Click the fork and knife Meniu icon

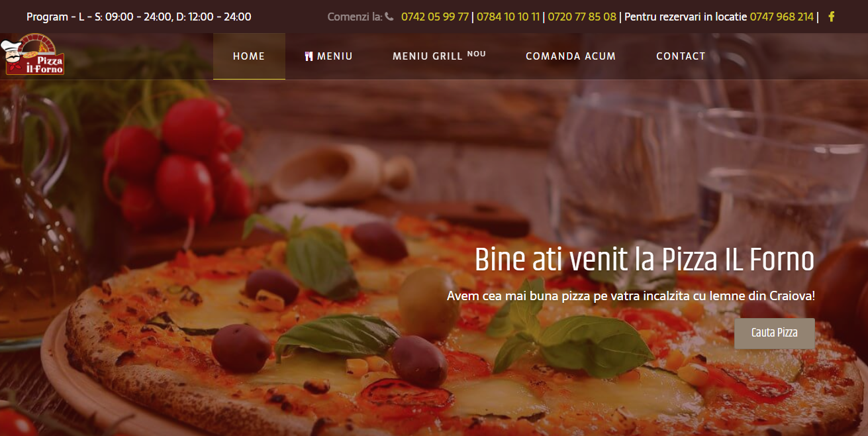tap(309, 56)
